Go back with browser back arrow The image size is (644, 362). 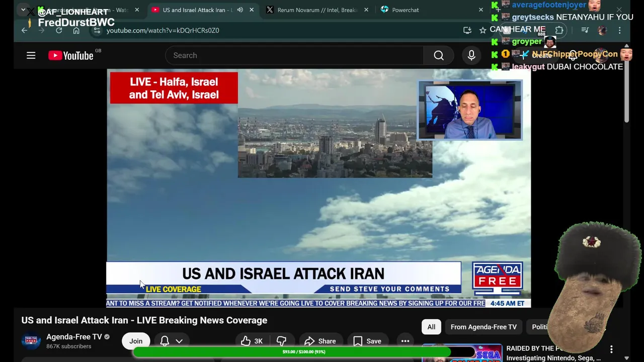coord(25,30)
